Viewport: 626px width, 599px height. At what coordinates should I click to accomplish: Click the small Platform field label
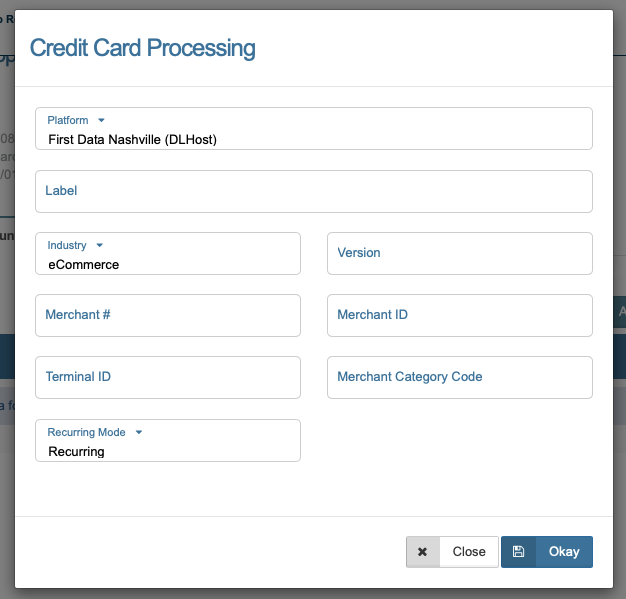coord(68,121)
